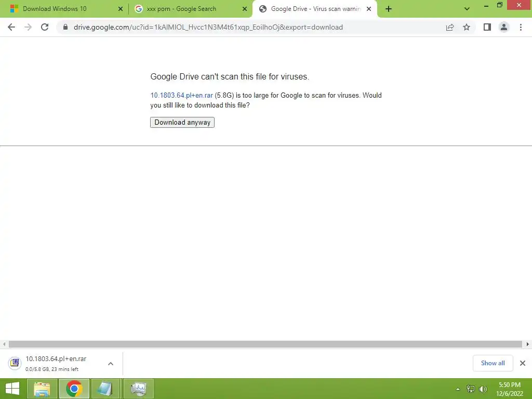Open the volume control tray icon
The width and height of the screenshot is (532, 399).
click(483, 389)
